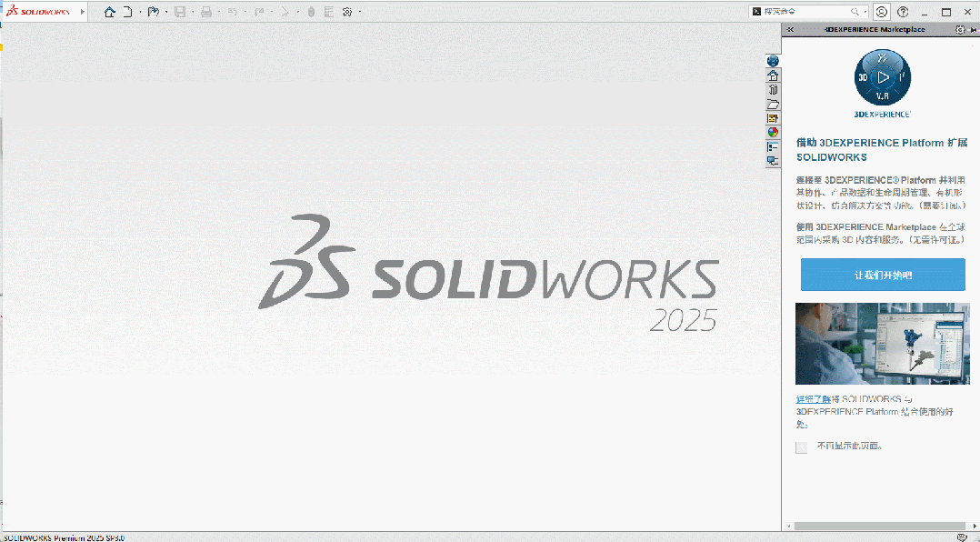Expand the SOLIDWORKS logo menu arrow

click(x=83, y=12)
